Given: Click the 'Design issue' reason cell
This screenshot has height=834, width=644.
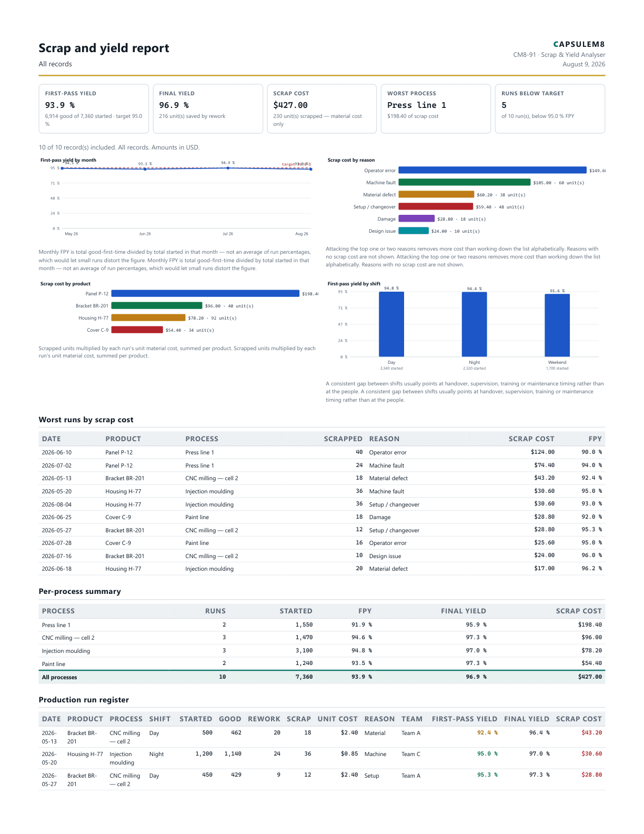Looking at the screenshot, I should click(x=385, y=556).
